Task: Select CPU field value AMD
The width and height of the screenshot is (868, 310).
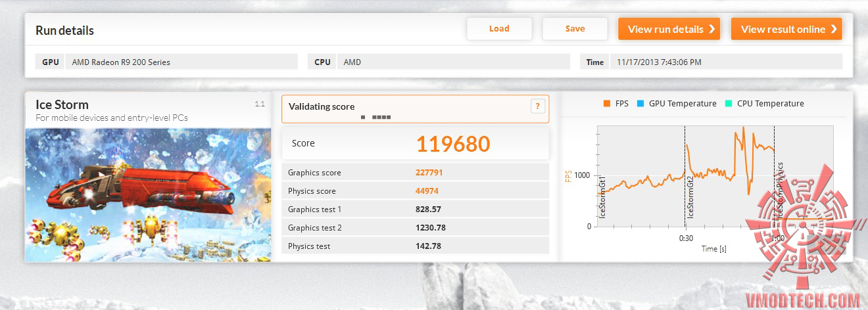Action: 453,62
